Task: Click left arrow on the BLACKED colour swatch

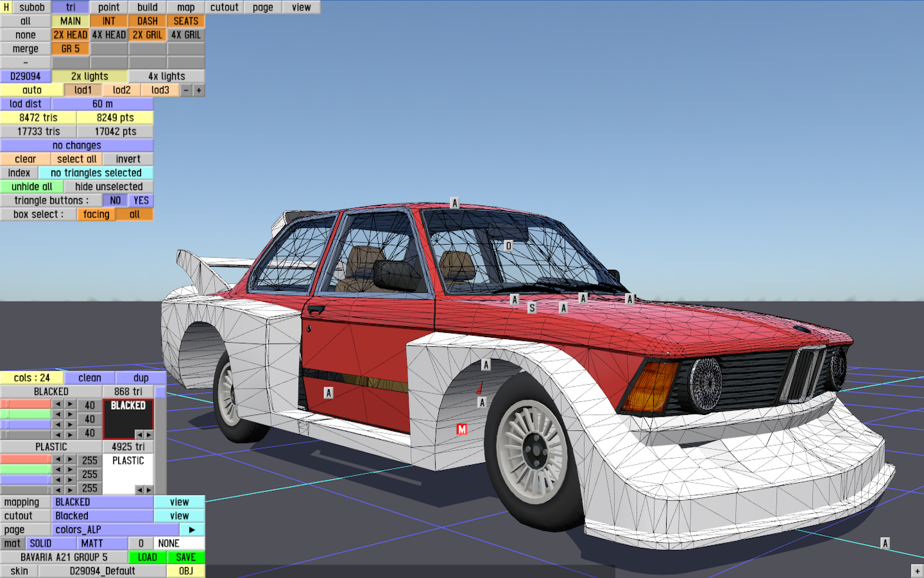Action: (139, 435)
